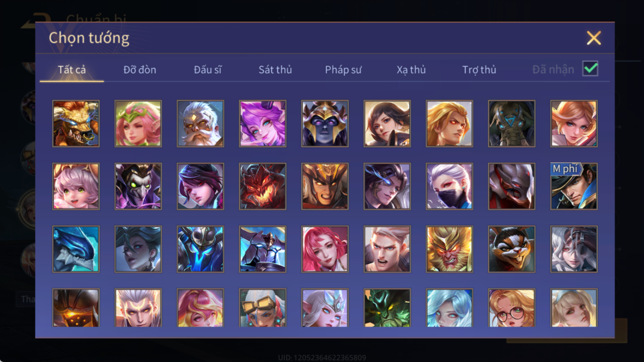
Task: Select the masked white-haired ninja hero
Action: pyautogui.click(x=449, y=186)
